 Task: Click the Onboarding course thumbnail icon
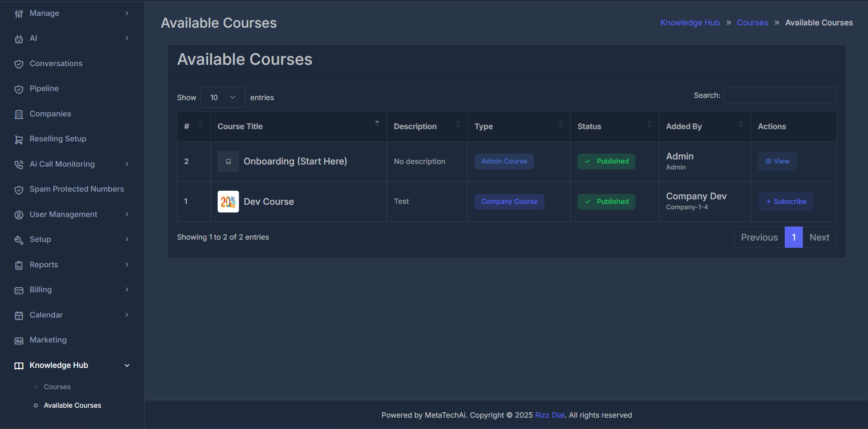coord(228,161)
